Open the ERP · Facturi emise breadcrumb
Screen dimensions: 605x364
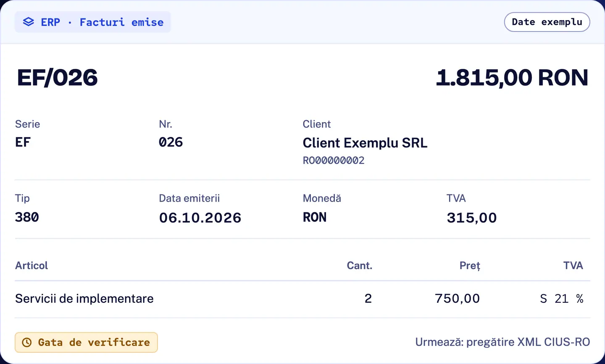point(93,22)
